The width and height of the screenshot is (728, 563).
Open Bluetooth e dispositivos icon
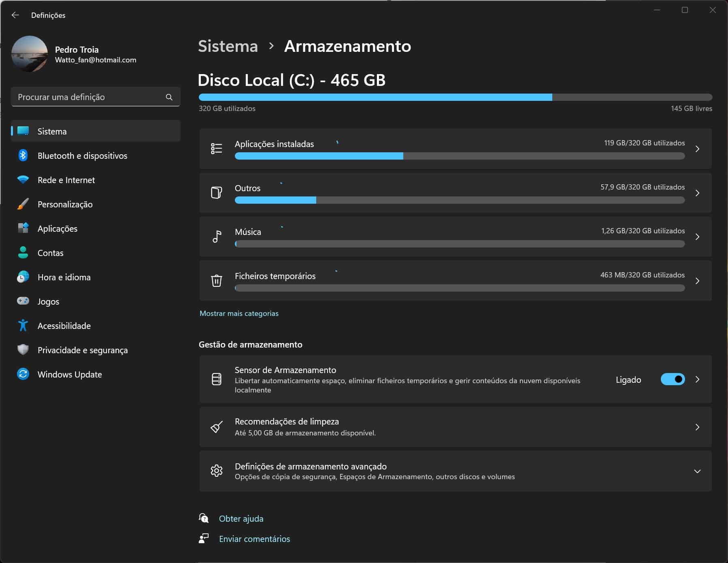click(x=23, y=156)
